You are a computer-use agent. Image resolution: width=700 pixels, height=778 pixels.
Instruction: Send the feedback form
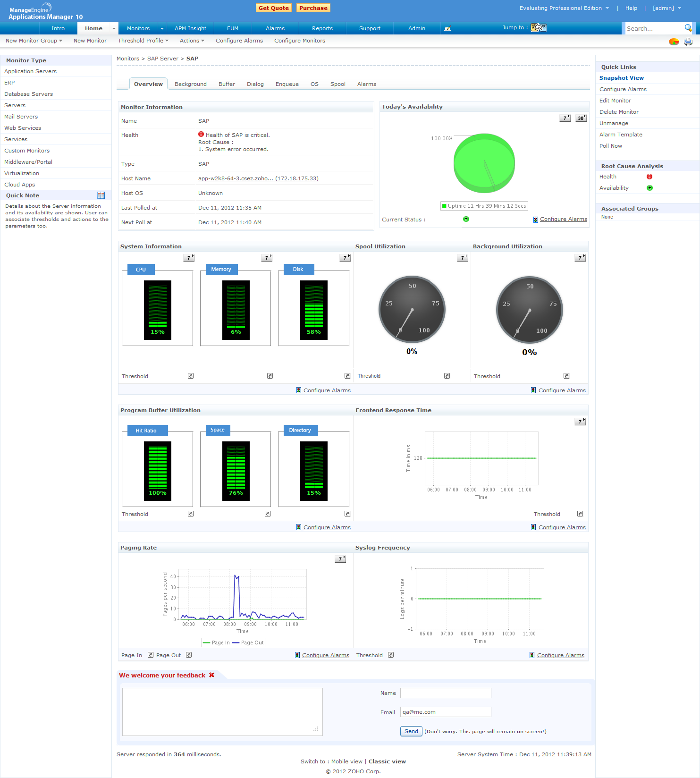click(x=411, y=731)
